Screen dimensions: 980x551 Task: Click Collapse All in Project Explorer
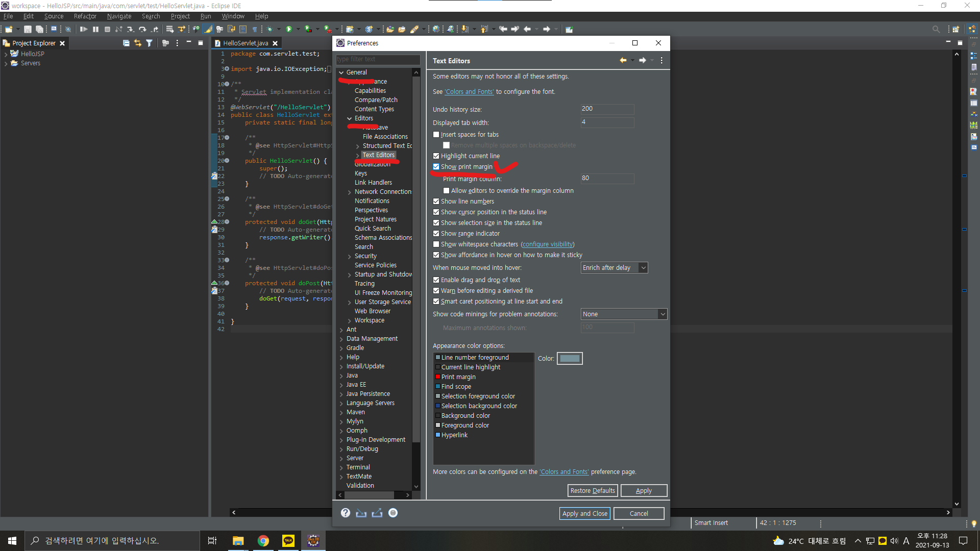tap(126, 43)
